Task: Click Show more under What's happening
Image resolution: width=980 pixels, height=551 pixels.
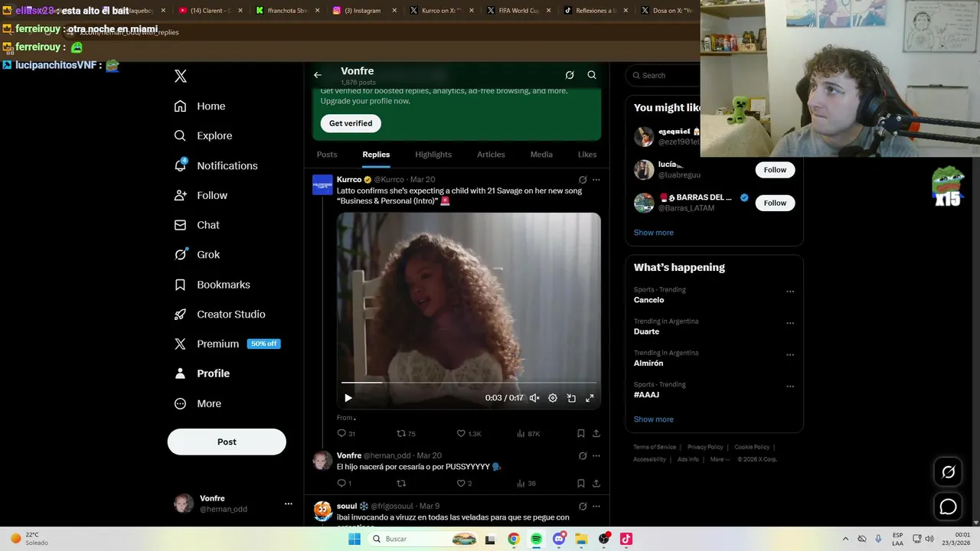Action: [653, 419]
